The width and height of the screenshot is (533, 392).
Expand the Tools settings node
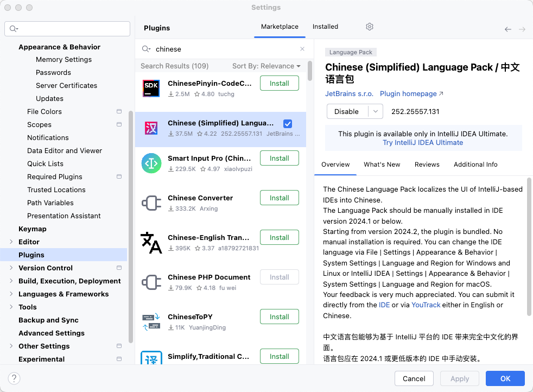click(x=11, y=307)
